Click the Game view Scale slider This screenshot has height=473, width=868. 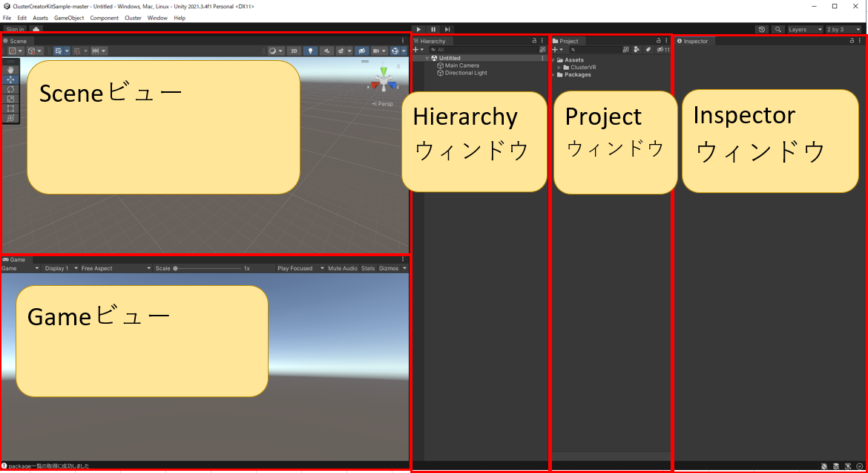pyautogui.click(x=208, y=268)
